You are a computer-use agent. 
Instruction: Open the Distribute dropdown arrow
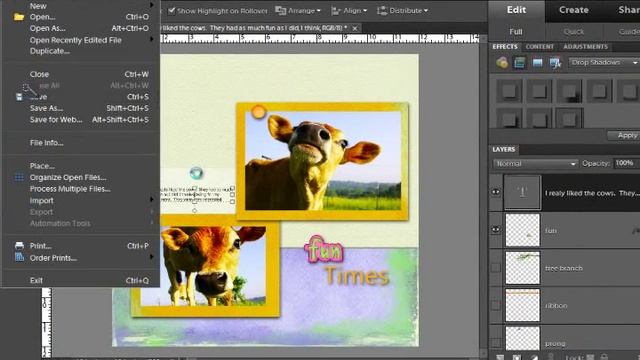click(426, 11)
